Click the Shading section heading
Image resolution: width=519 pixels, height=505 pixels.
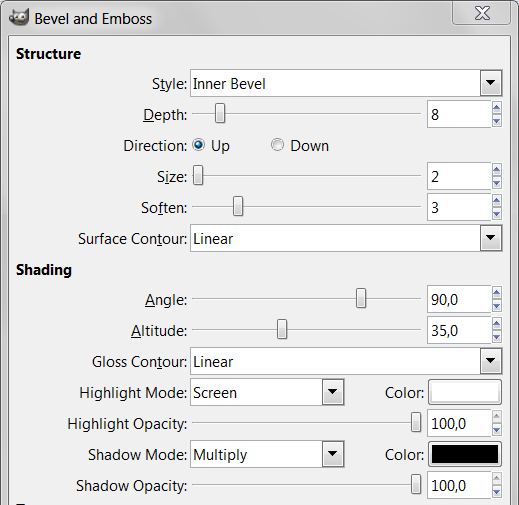click(x=44, y=270)
